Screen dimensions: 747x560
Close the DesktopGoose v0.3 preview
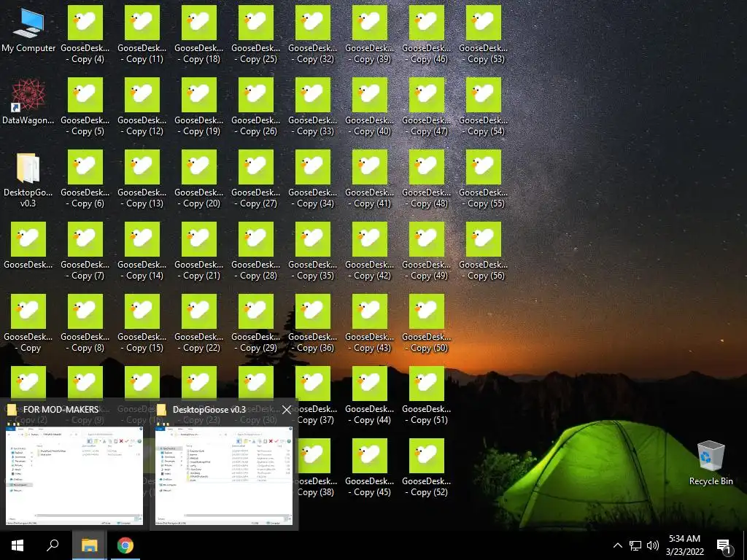[x=286, y=410]
